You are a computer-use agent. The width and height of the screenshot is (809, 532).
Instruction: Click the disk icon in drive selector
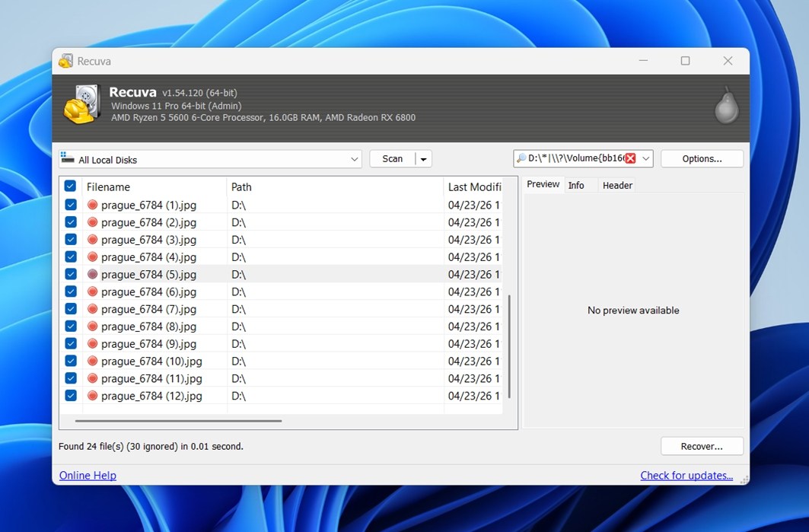point(67,158)
